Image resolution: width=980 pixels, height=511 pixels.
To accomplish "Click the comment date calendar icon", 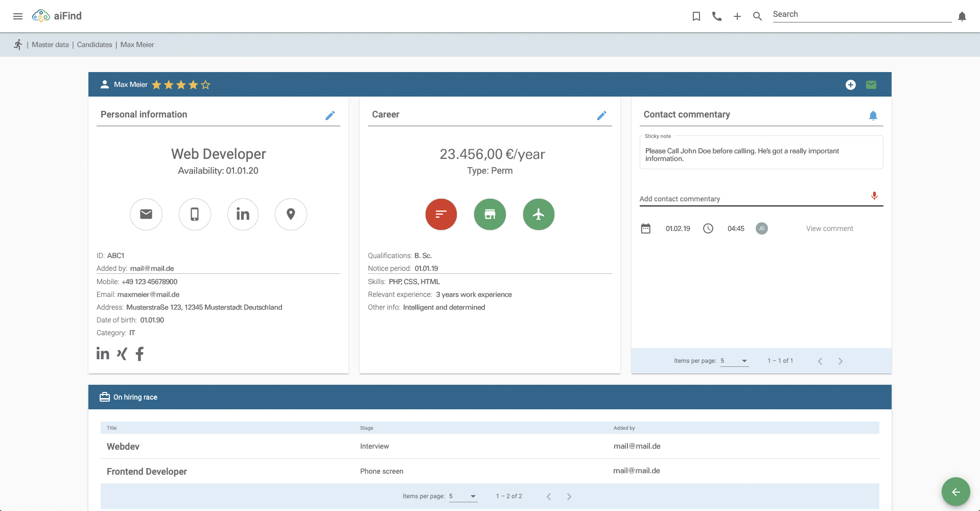I will click(646, 228).
